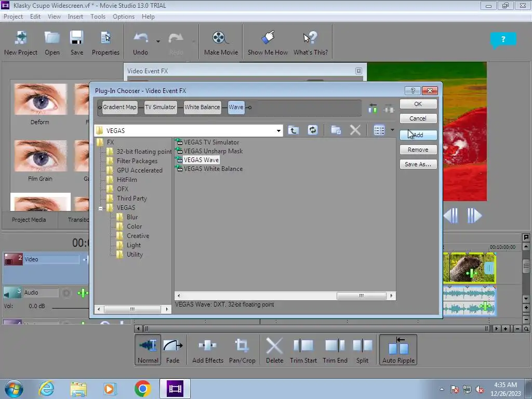The height and width of the screenshot is (399, 532).
Task: Split the clip with Split tool
Action: [362, 350]
